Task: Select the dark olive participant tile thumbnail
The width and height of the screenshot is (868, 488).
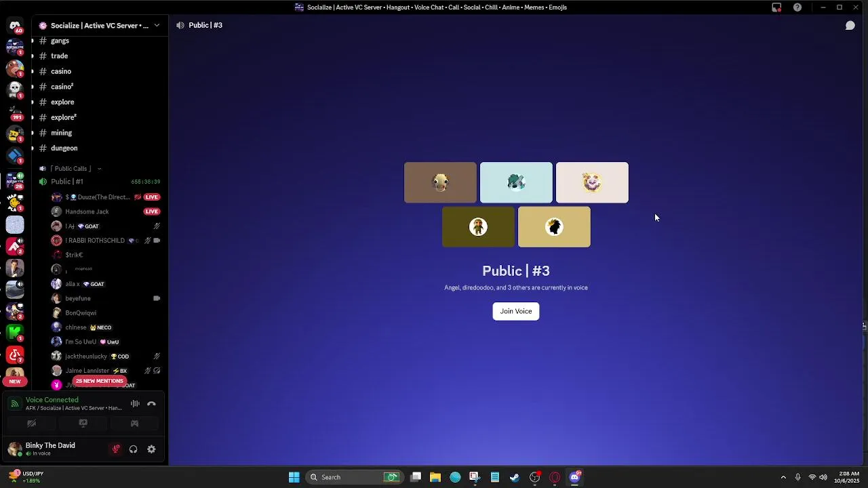Action: click(479, 227)
